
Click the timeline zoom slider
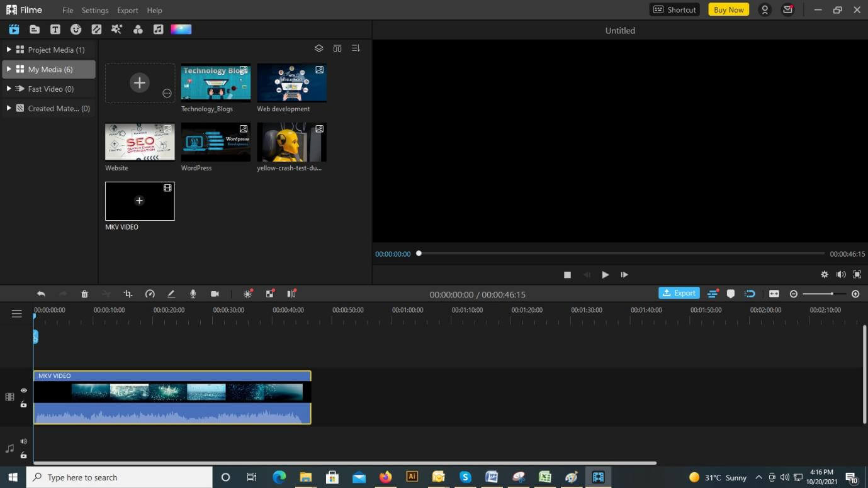point(826,294)
